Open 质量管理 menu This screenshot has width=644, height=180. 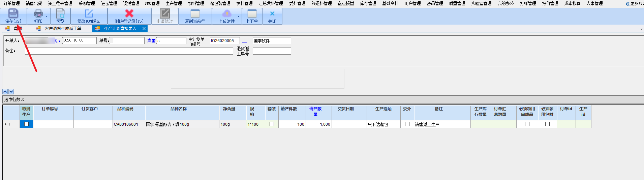[457, 3]
